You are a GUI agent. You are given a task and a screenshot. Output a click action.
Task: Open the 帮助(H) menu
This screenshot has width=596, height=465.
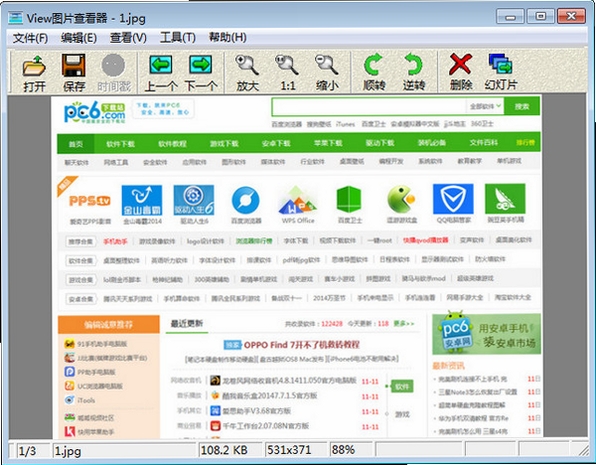coord(227,38)
